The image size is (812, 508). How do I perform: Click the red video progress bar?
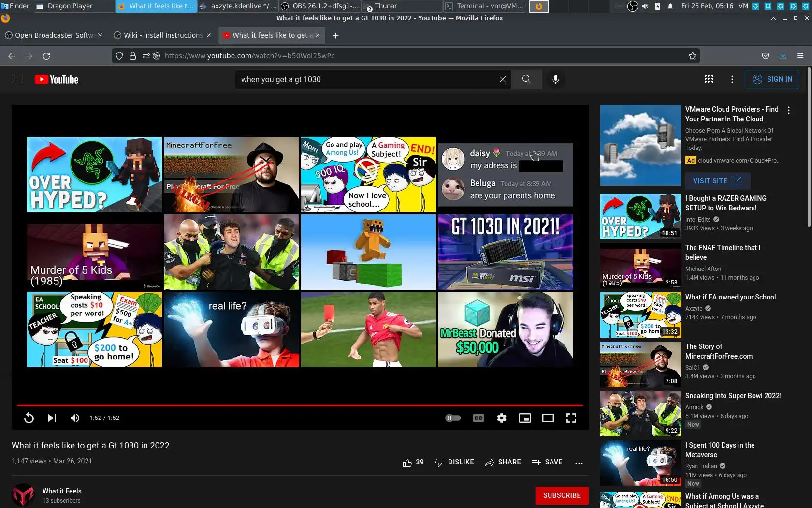point(300,405)
